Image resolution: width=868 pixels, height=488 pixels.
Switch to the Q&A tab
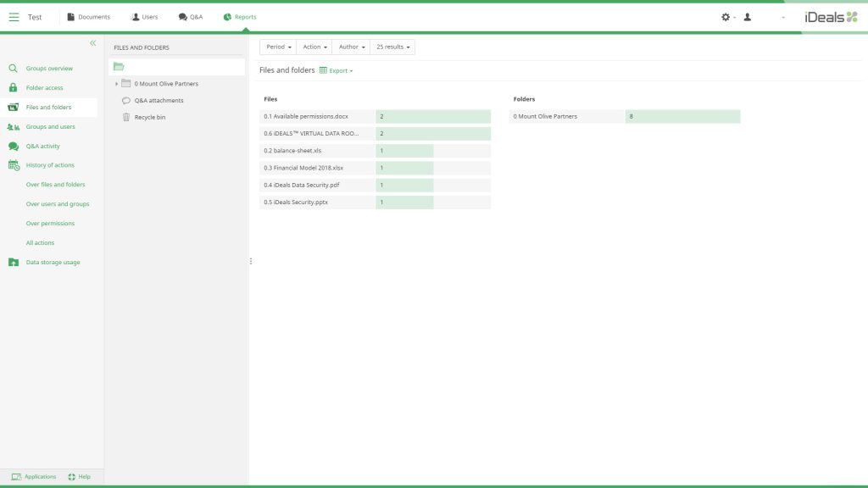tap(191, 17)
